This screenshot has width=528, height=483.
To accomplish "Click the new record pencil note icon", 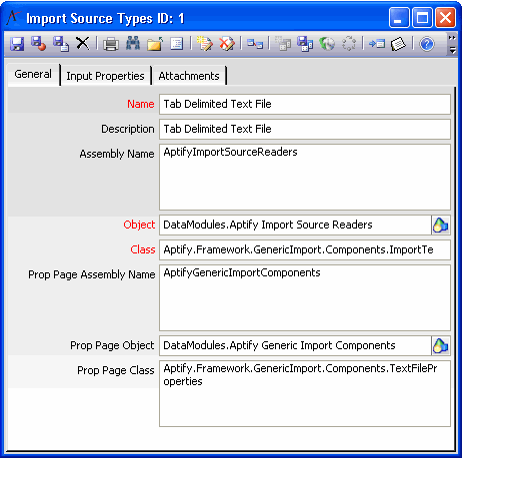I will point(205,44).
